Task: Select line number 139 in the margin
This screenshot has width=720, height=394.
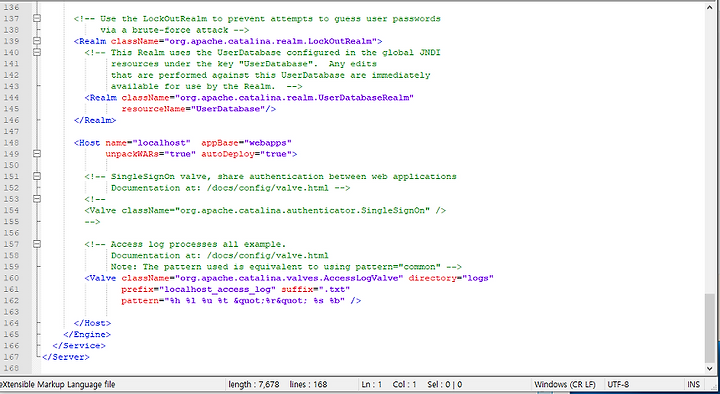Action: [11, 41]
